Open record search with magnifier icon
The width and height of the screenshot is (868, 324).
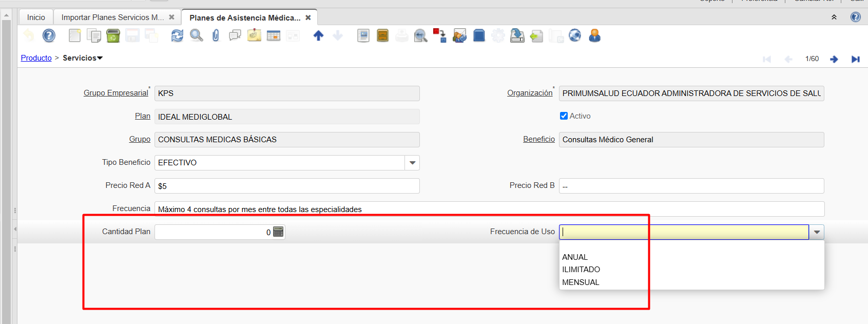[196, 35]
